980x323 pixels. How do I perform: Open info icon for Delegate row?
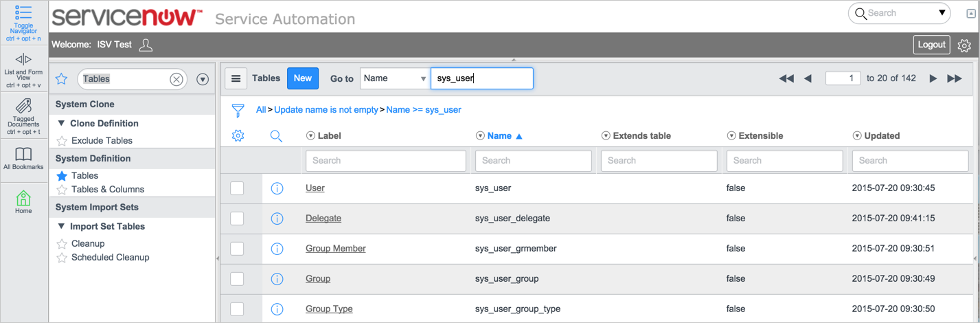click(277, 219)
